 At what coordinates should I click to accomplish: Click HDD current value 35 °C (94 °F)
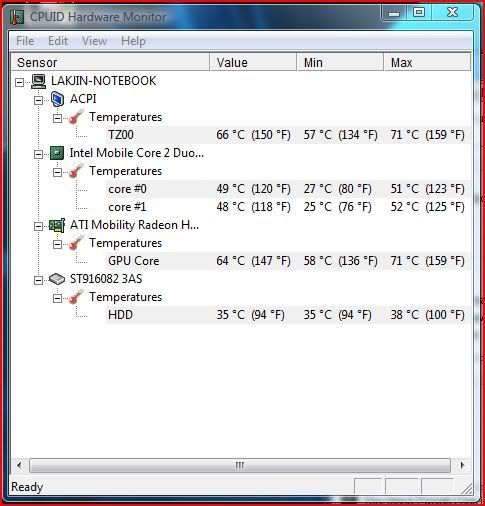click(250, 315)
